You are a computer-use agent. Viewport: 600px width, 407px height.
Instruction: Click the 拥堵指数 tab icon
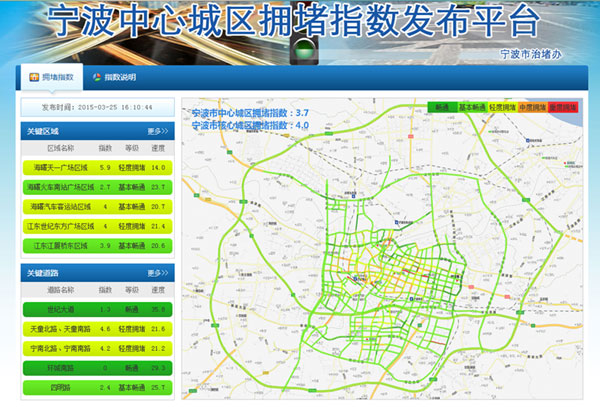click(x=33, y=77)
